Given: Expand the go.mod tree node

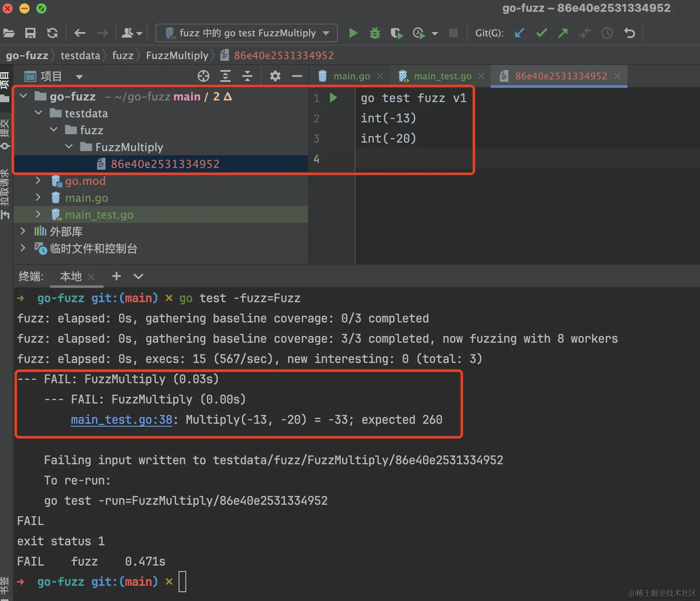Looking at the screenshot, I should [x=38, y=181].
